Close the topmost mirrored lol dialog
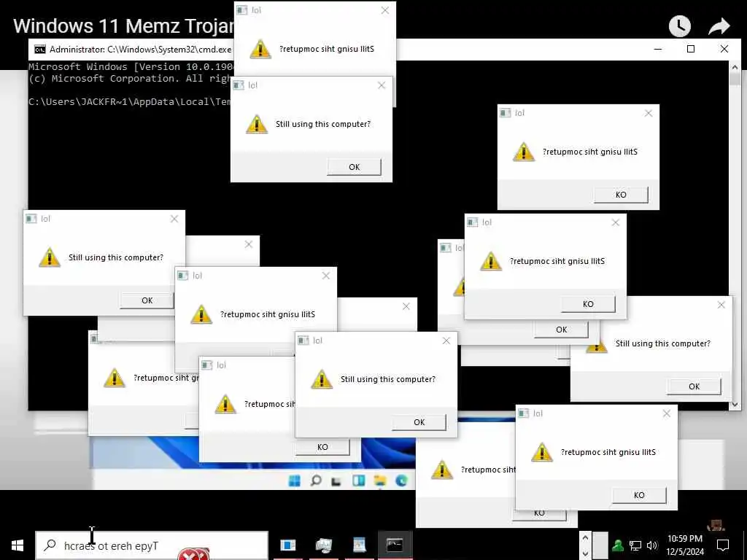The width and height of the screenshot is (747, 560). (385, 10)
